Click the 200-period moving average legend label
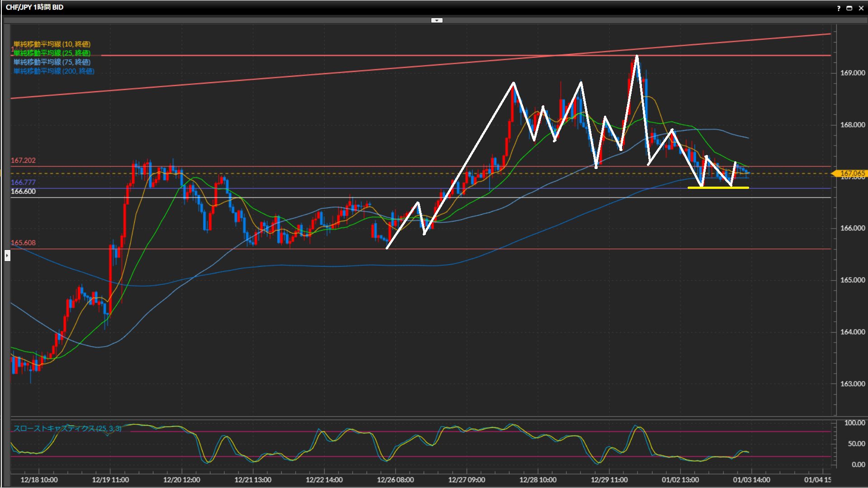The image size is (868, 488). click(x=54, y=71)
